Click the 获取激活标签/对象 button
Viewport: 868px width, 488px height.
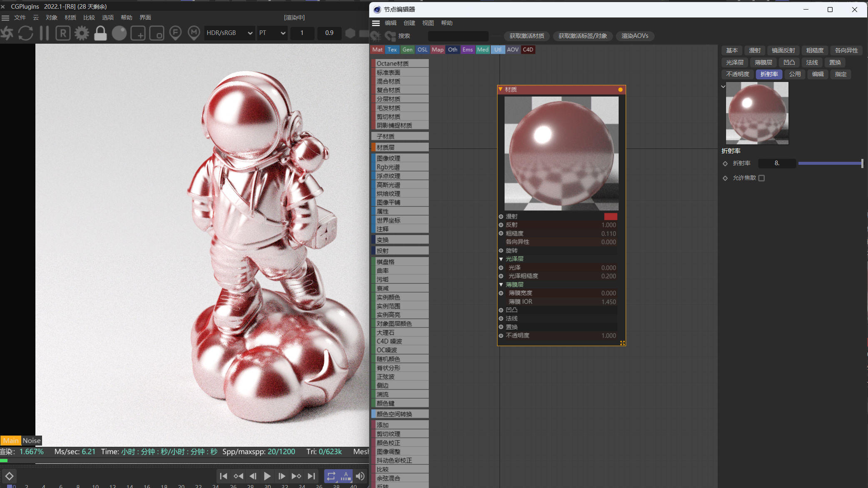pos(582,36)
